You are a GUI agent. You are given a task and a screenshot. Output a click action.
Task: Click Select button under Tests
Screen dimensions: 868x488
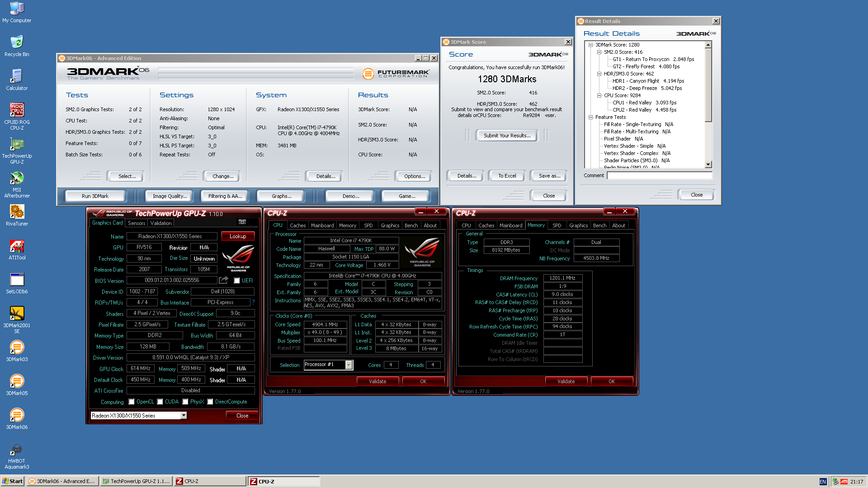click(127, 176)
